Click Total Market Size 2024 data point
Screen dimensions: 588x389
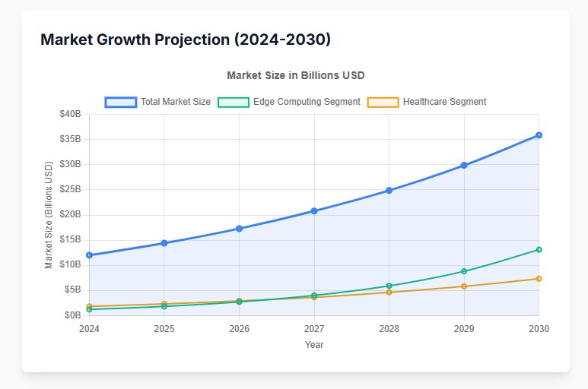pyautogui.click(x=89, y=255)
